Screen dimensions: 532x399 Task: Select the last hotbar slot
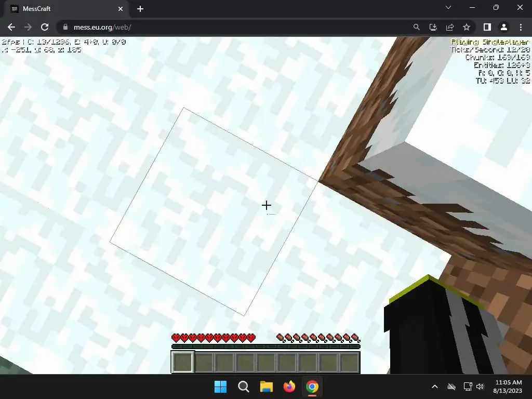350,362
